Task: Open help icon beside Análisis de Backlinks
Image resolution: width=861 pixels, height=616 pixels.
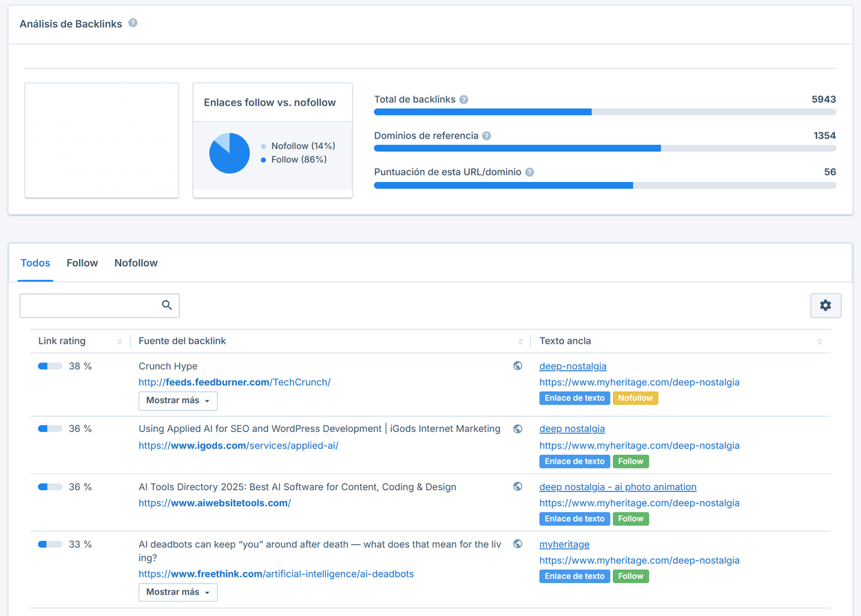Action: coord(133,23)
